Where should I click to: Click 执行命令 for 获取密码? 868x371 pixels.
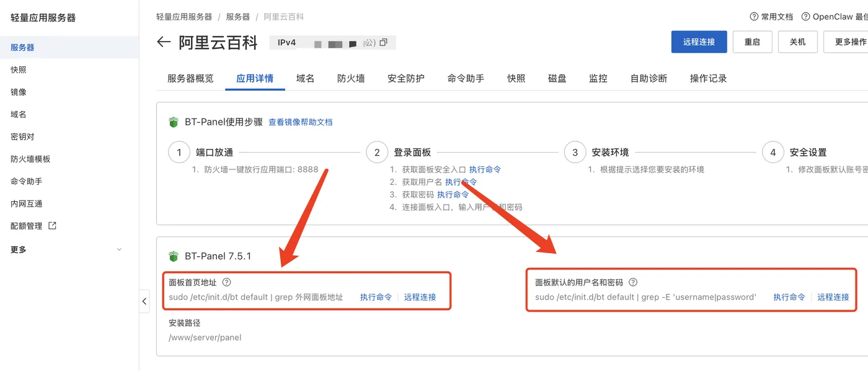tap(453, 194)
